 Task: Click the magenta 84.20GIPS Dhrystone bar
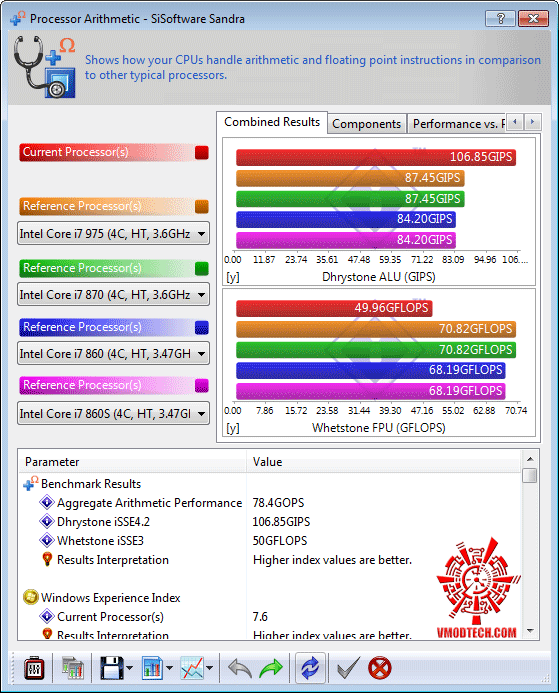[346, 240]
